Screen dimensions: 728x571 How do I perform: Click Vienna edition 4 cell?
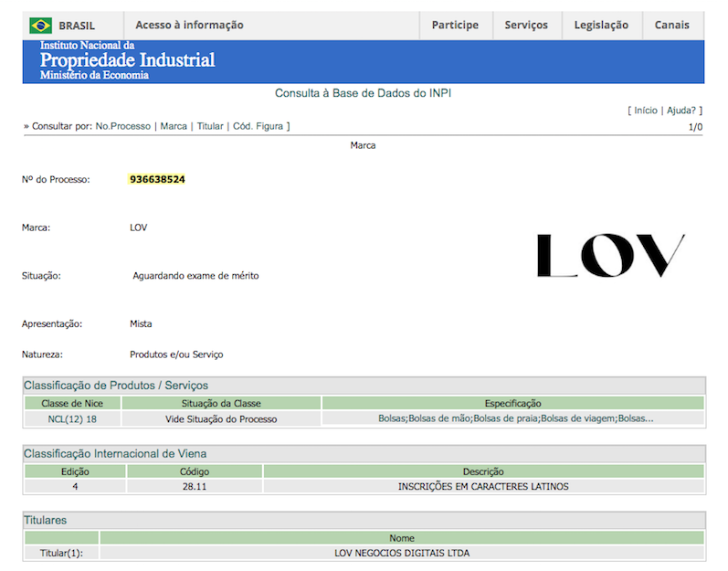tap(75, 487)
